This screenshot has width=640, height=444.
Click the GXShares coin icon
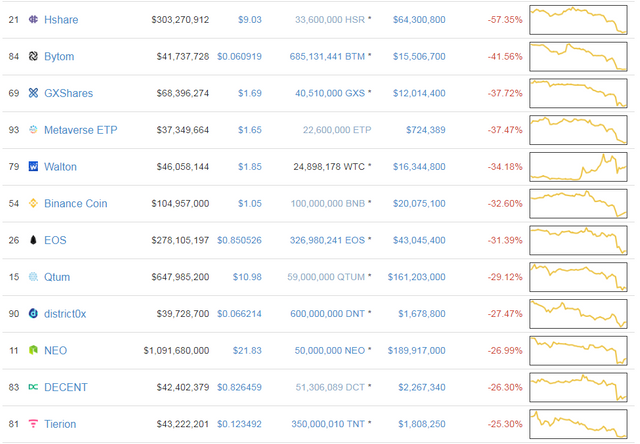(34, 93)
